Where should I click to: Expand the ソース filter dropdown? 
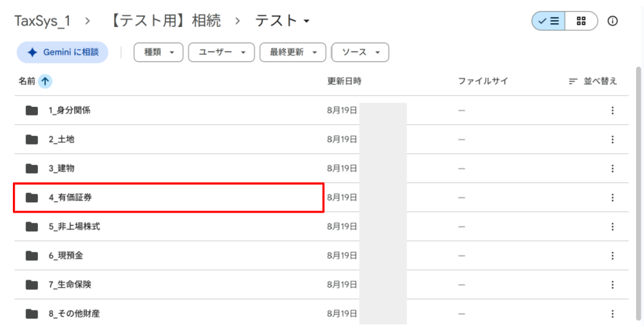360,52
